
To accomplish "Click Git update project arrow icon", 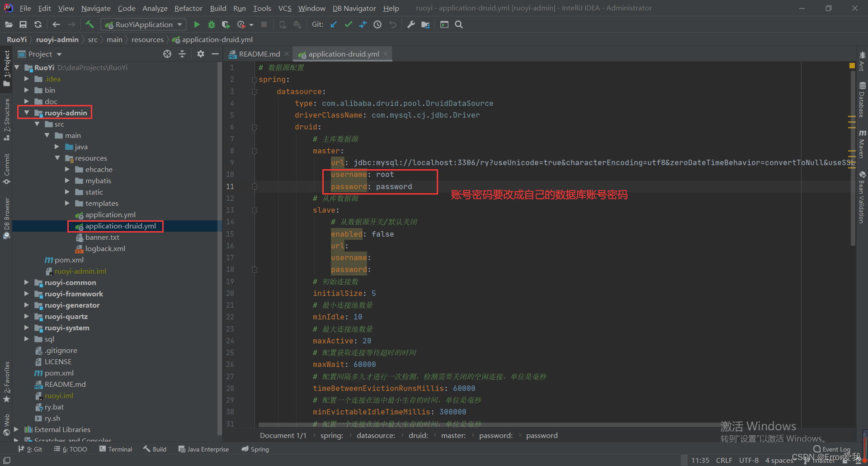I will [x=334, y=24].
